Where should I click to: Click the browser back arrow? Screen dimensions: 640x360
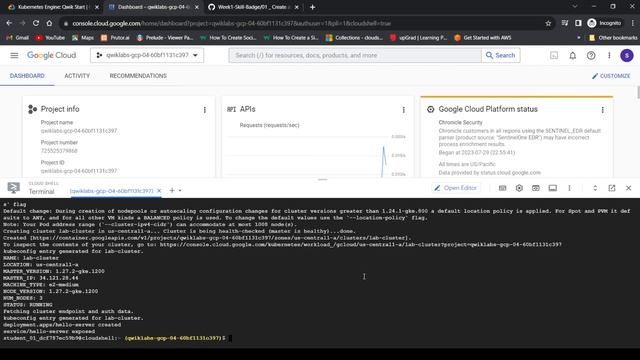click(x=9, y=23)
